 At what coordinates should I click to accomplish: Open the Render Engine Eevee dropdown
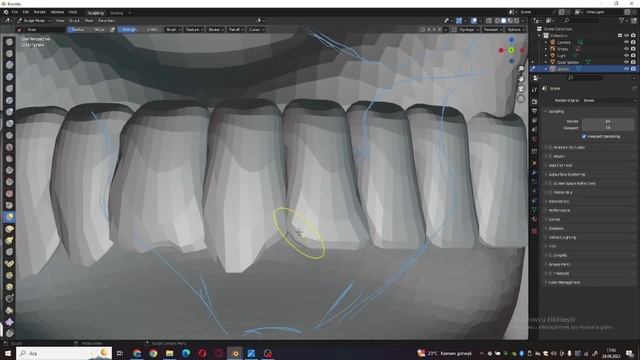click(609, 100)
